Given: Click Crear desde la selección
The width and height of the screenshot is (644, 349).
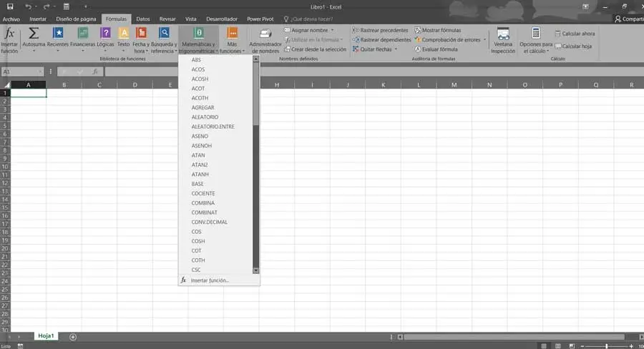Looking at the screenshot, I should pos(315,49).
